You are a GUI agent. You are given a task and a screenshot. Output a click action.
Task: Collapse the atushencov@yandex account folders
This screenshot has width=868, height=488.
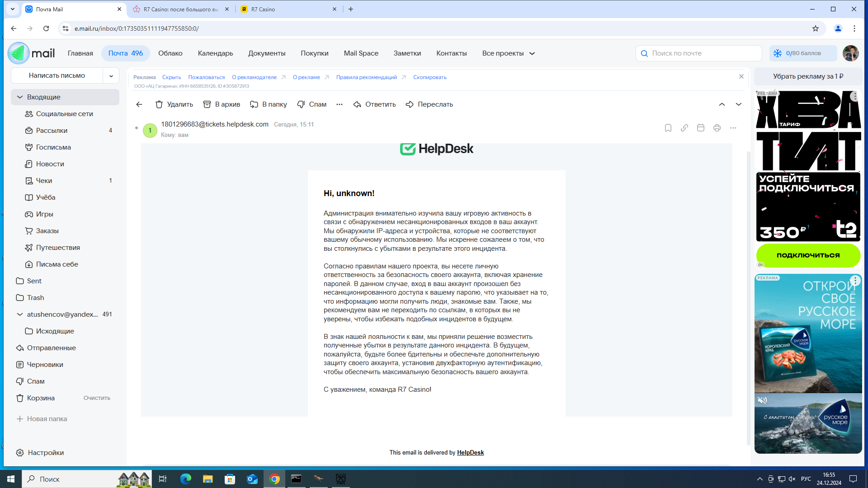coord(20,314)
